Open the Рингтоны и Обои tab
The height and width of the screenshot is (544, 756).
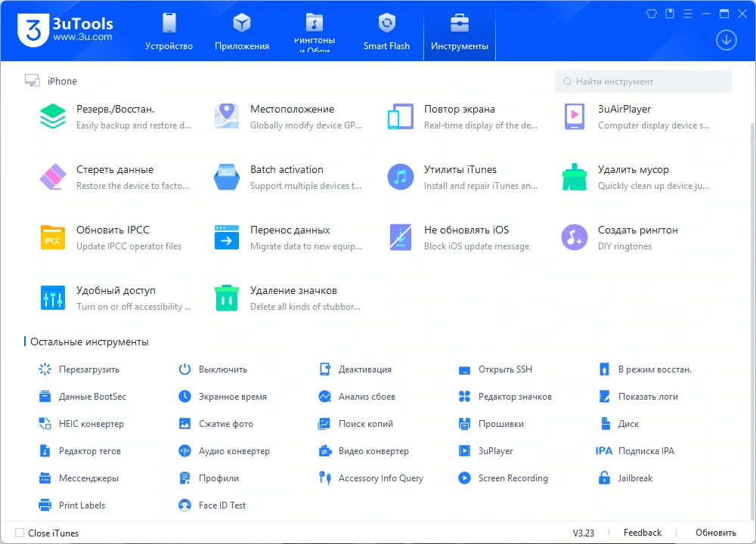314,32
